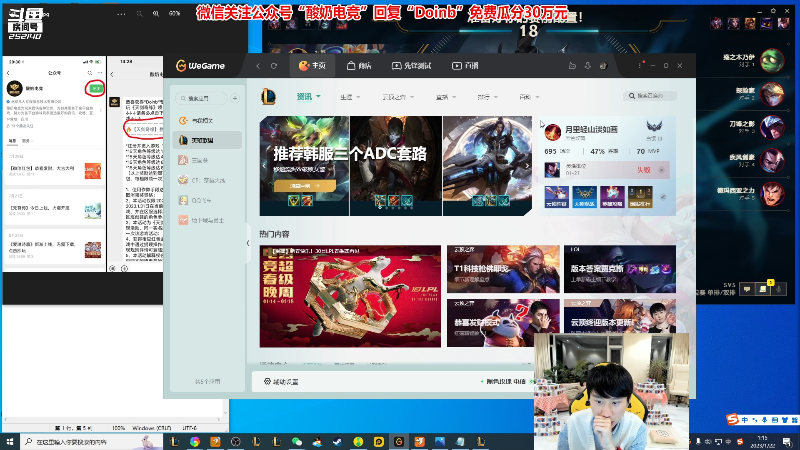Open the first blue achievement badge
Viewport: 800px width, 450px height.
556,197
